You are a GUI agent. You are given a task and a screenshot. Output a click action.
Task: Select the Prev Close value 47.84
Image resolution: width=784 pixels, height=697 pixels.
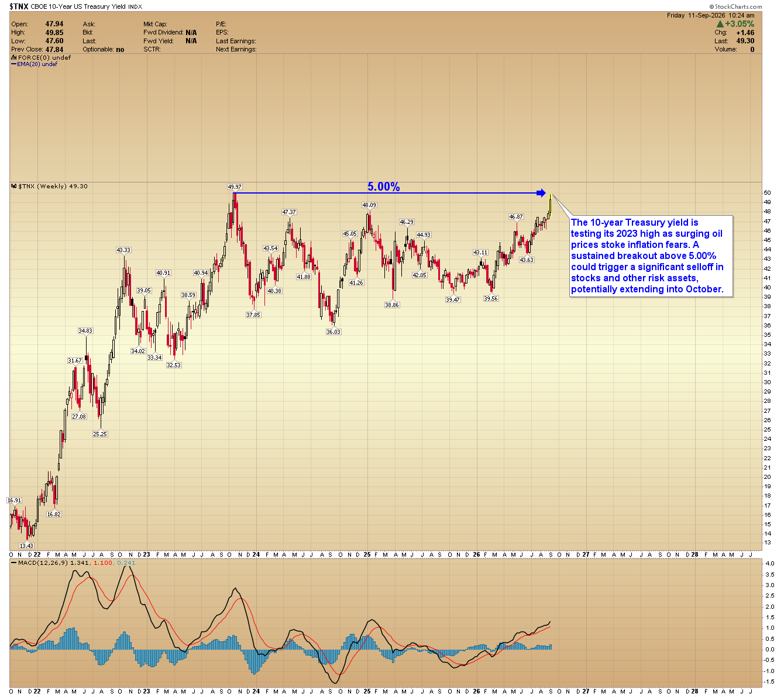click(x=54, y=50)
